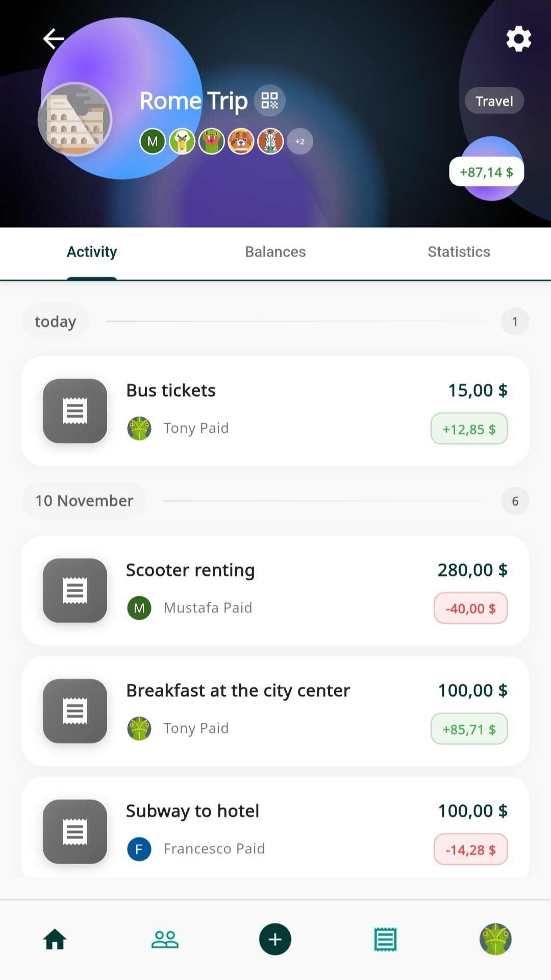Open group settings gear icon

(518, 39)
